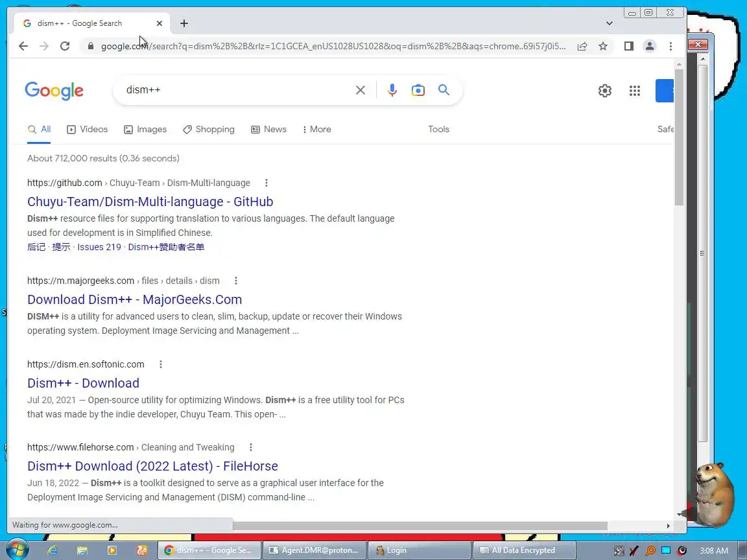Image resolution: width=747 pixels, height=560 pixels.
Task: Open the Dism++赞助者名单 sitelink
Action: coord(166,247)
